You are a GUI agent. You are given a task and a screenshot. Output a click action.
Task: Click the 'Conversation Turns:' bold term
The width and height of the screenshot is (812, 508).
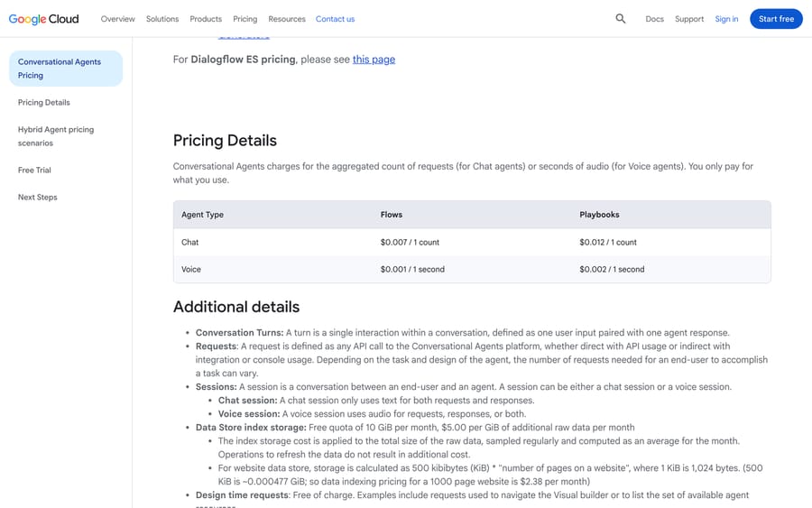pos(239,332)
